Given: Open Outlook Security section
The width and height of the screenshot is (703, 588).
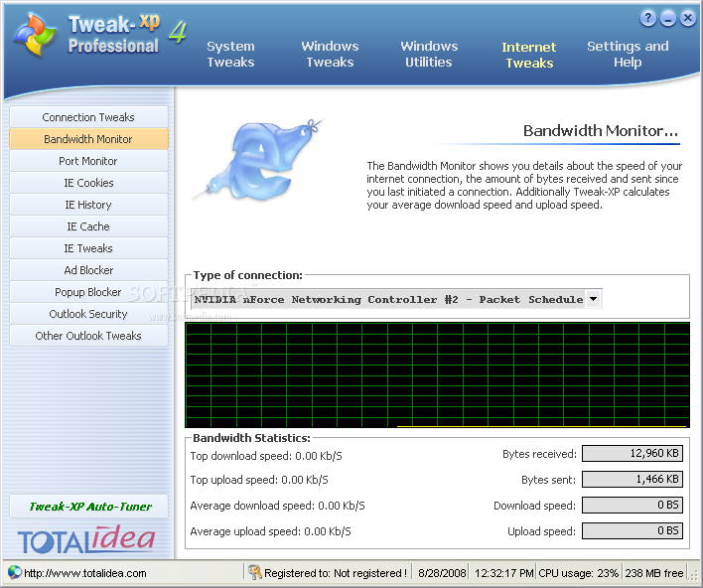Looking at the screenshot, I should coord(88,314).
